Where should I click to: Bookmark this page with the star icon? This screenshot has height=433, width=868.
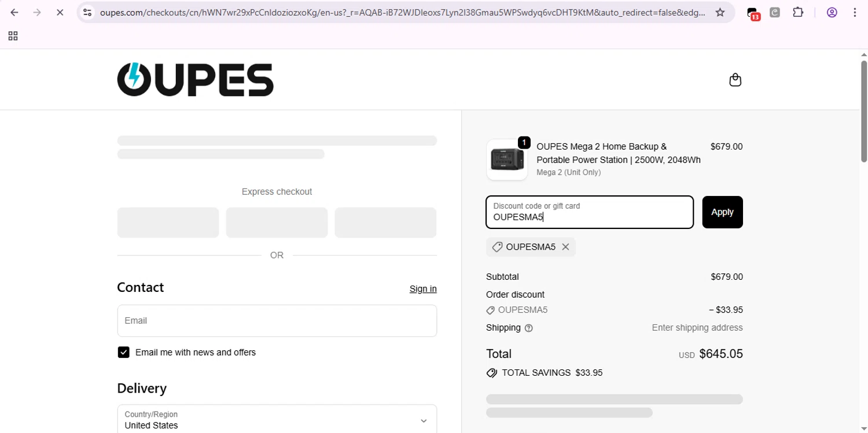click(720, 12)
